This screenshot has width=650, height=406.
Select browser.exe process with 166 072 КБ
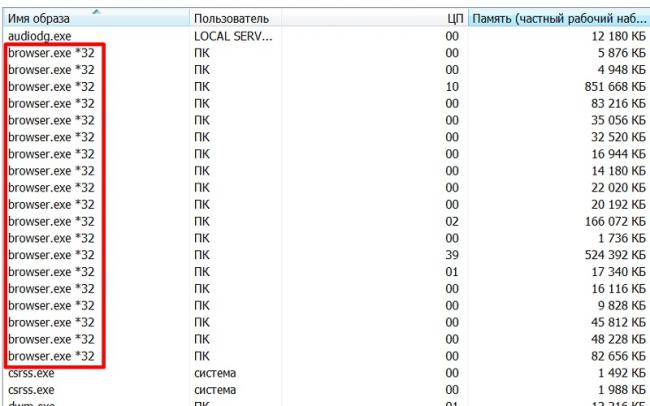coord(51,221)
